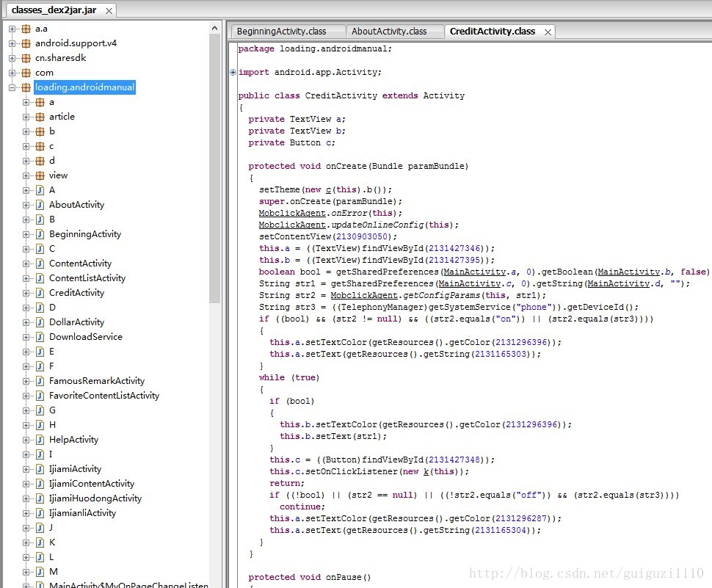Screen dimensions: 712x588
Task: Click the IjiamiContentActivity class file icon
Action: [40, 484]
